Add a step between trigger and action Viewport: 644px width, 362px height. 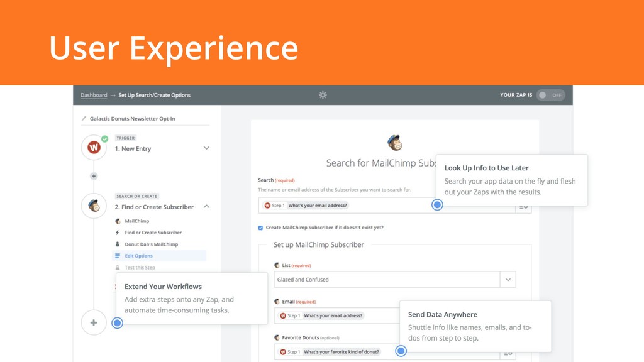pos(94,176)
